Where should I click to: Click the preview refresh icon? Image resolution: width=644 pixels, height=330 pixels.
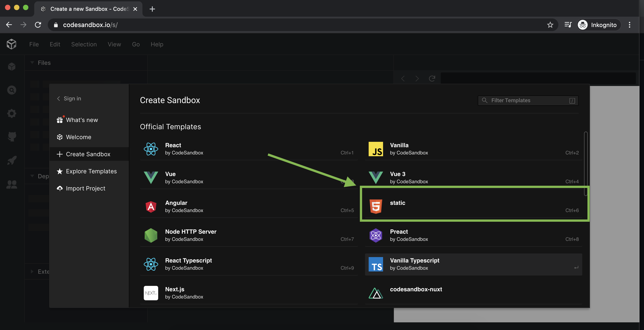click(432, 79)
